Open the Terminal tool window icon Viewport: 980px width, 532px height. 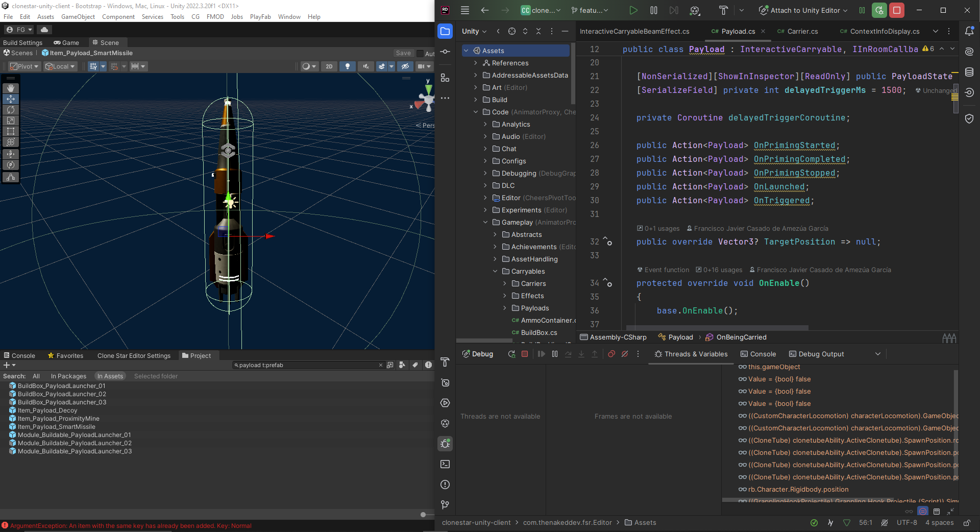(x=445, y=464)
